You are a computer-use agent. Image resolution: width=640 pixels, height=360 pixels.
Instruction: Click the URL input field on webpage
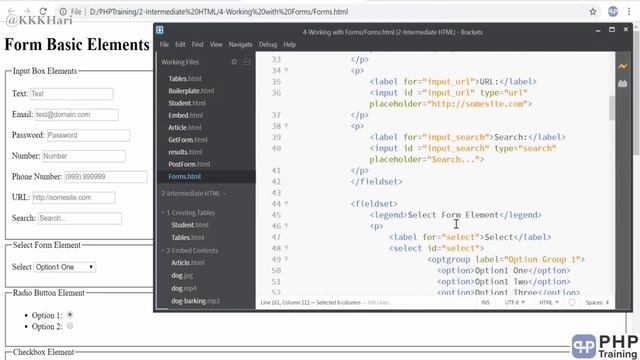click(x=74, y=198)
